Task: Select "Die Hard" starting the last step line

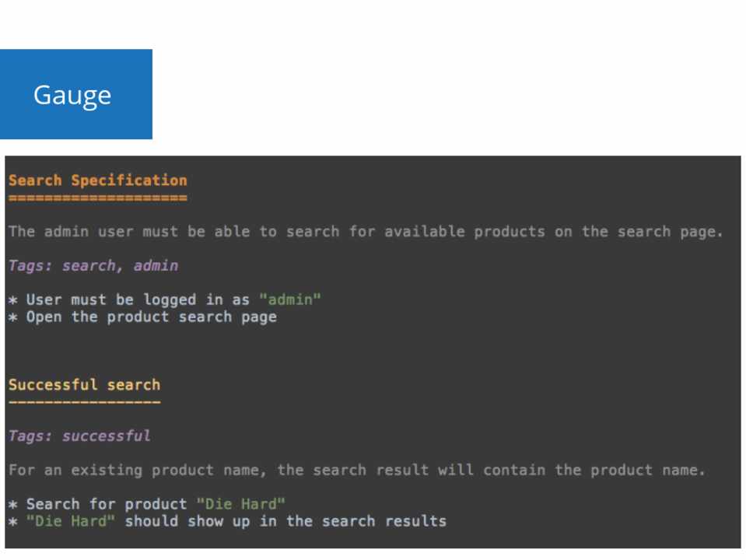Action: coord(71,521)
